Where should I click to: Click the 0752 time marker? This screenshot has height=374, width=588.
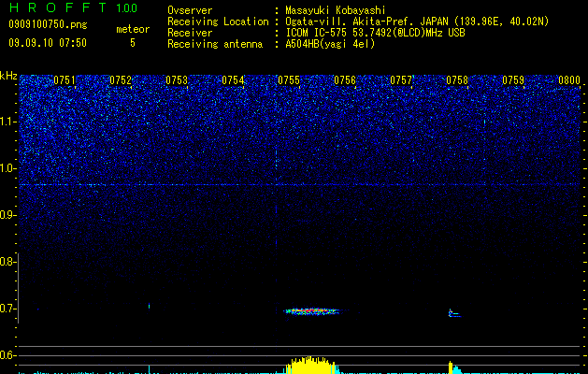tap(121, 80)
